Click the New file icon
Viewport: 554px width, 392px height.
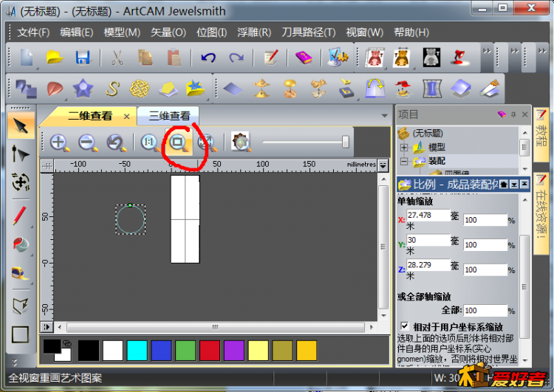(27, 57)
